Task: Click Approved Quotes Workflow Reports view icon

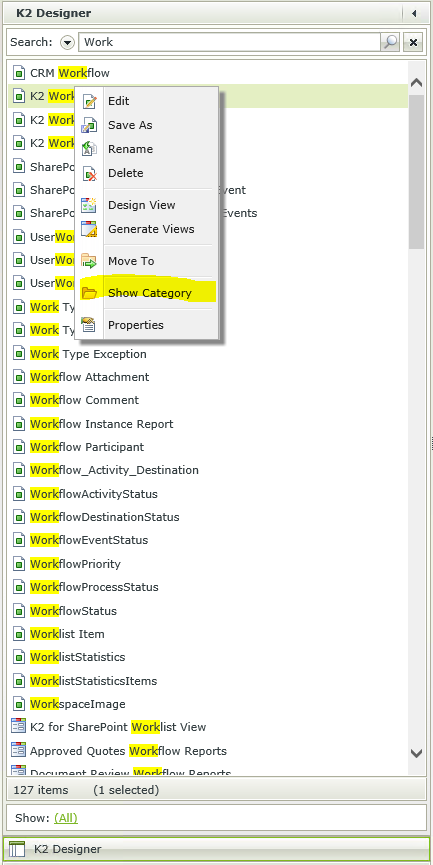Action: [19, 751]
